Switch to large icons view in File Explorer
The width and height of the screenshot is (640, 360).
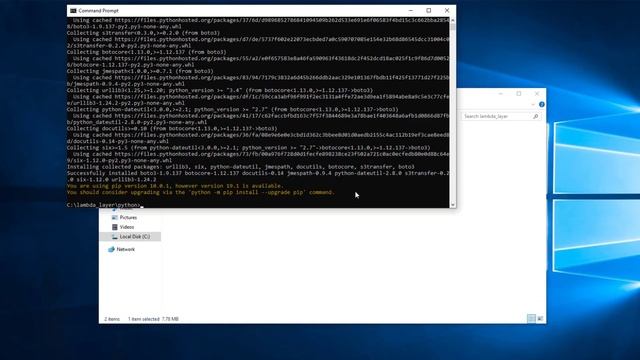540,318
